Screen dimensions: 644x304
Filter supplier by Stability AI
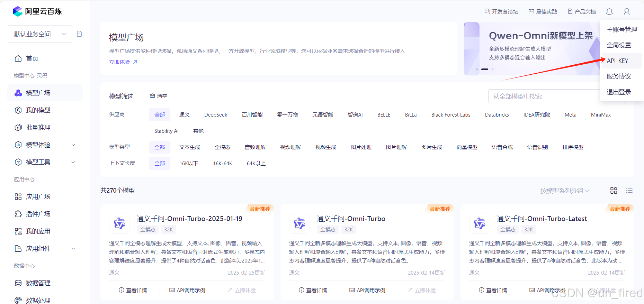(167, 131)
